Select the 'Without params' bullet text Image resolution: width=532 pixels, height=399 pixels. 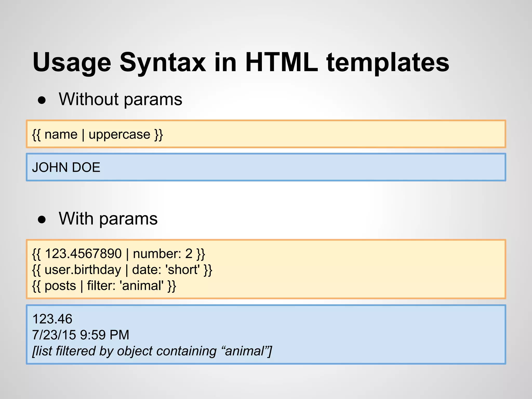[121, 99]
